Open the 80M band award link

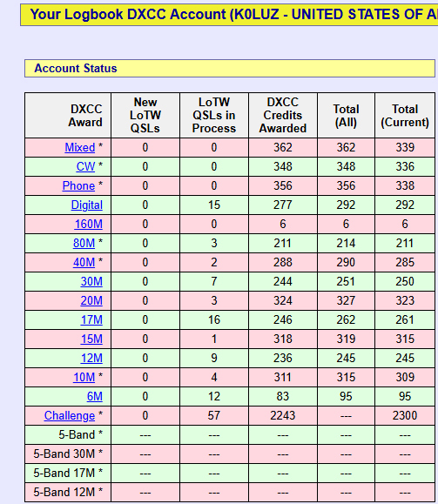(x=84, y=244)
